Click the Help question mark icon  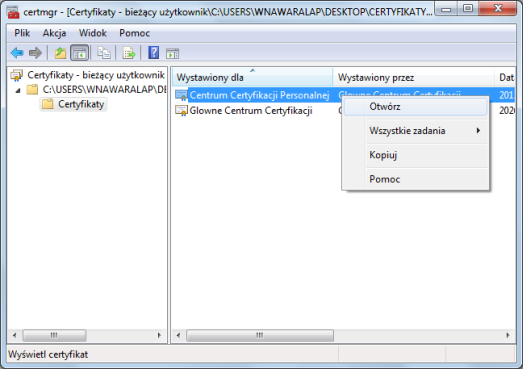click(x=153, y=53)
